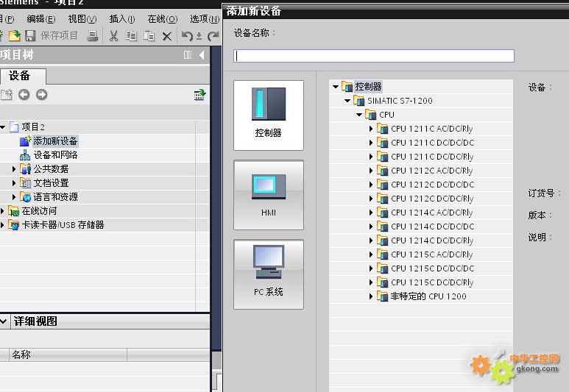Select the PC 系统 device type button

coord(269,274)
